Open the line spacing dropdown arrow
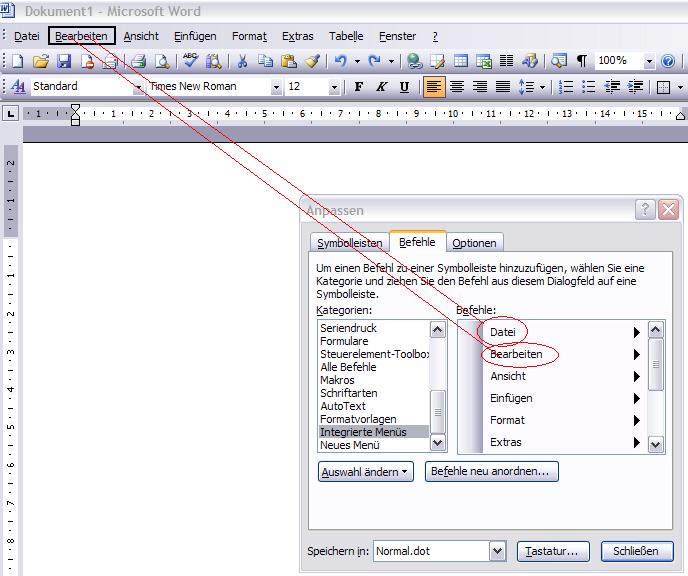The height and width of the screenshot is (576, 688). click(543, 87)
